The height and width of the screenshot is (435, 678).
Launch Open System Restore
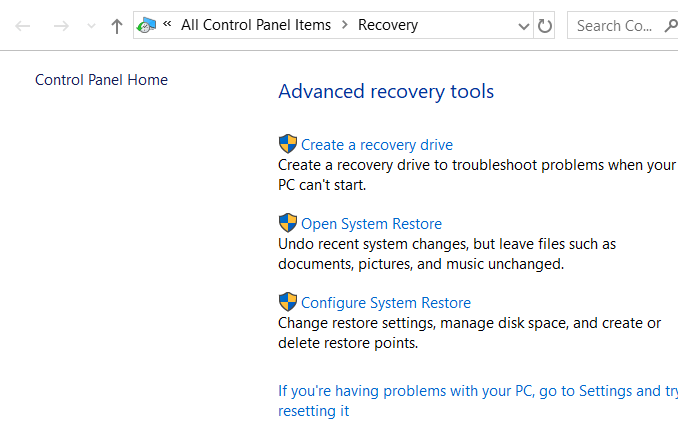pos(371,224)
